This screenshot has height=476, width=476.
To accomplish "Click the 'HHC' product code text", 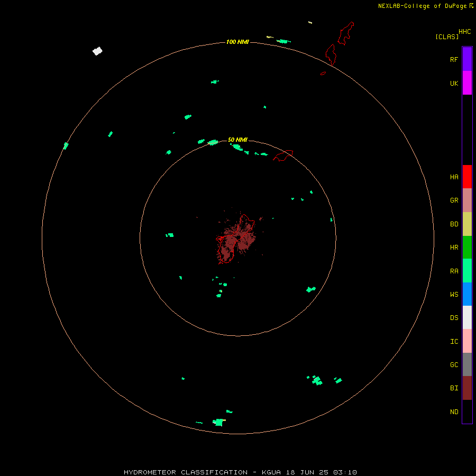I will [465, 32].
